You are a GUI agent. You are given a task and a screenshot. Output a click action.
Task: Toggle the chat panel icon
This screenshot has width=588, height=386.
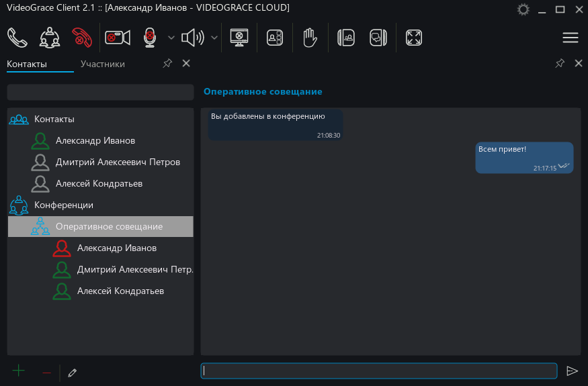[x=378, y=38]
